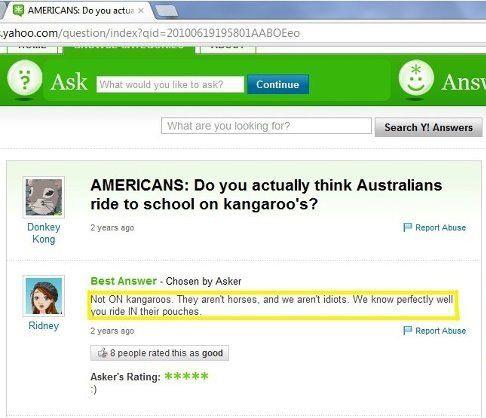Image resolution: width=486 pixels, height=418 pixels.
Task: Click the Donkey Kong username link
Action: [44, 233]
